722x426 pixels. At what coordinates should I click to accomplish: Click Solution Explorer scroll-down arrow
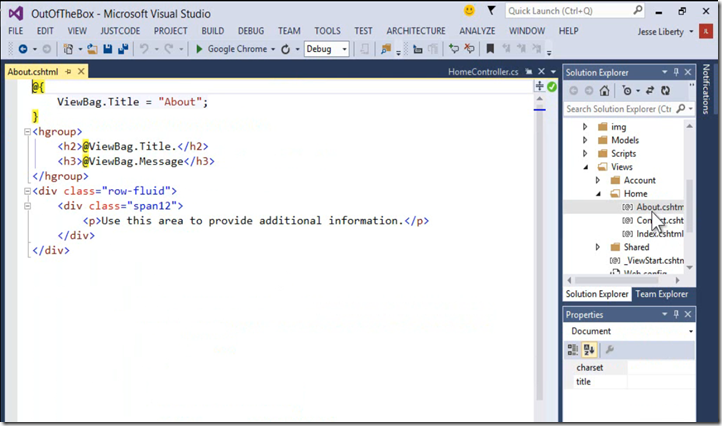point(689,268)
